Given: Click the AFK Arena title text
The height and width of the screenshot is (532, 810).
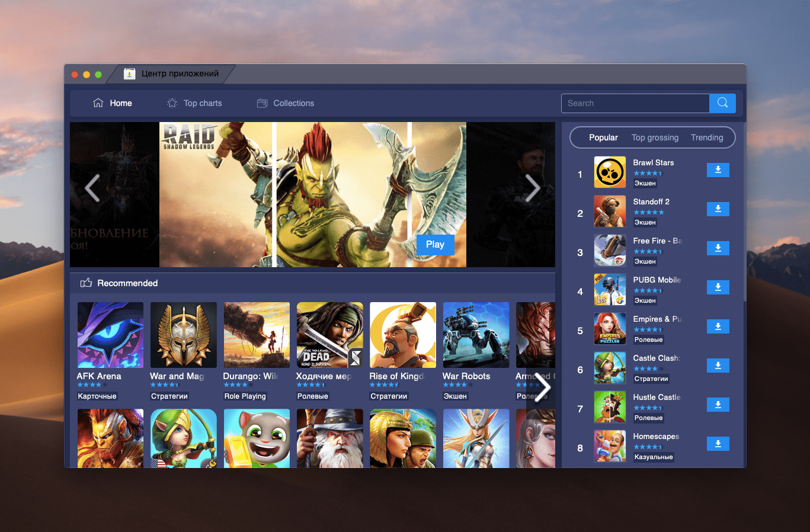Looking at the screenshot, I should tap(99, 376).
